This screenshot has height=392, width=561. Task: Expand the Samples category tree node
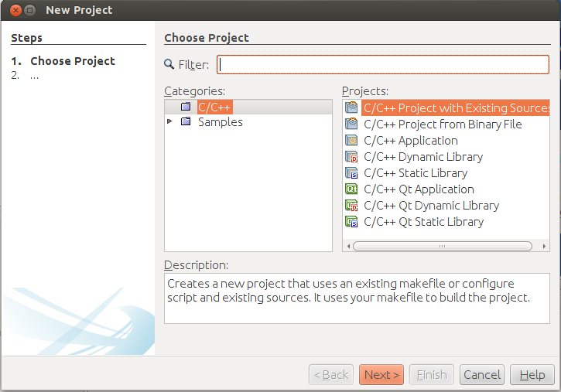tap(170, 122)
